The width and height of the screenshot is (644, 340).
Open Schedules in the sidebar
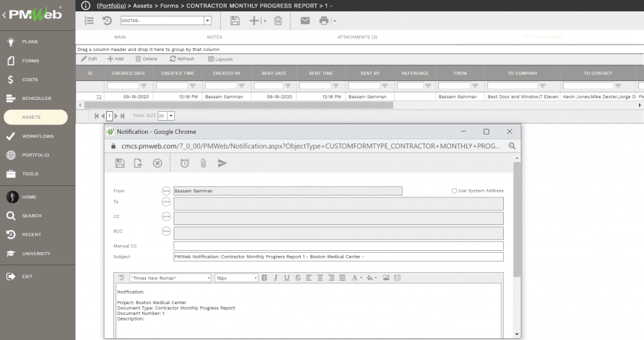pyautogui.click(x=37, y=98)
